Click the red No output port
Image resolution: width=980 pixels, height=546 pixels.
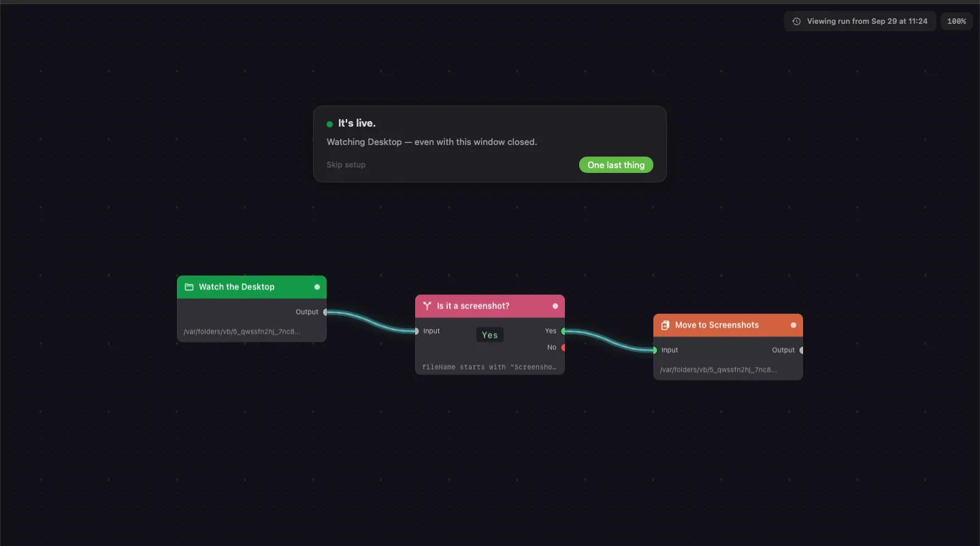563,348
